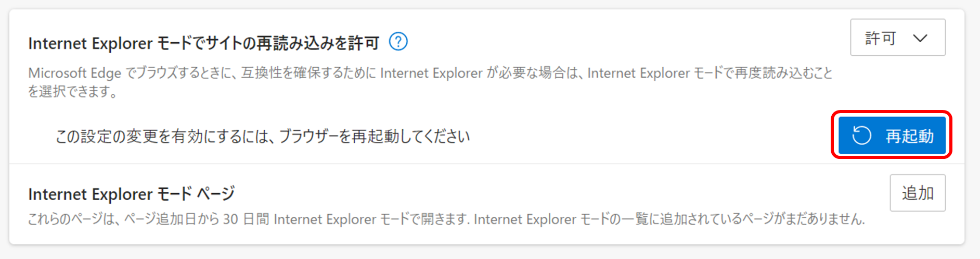Expand the chevron arrow beside 許可

920,38
